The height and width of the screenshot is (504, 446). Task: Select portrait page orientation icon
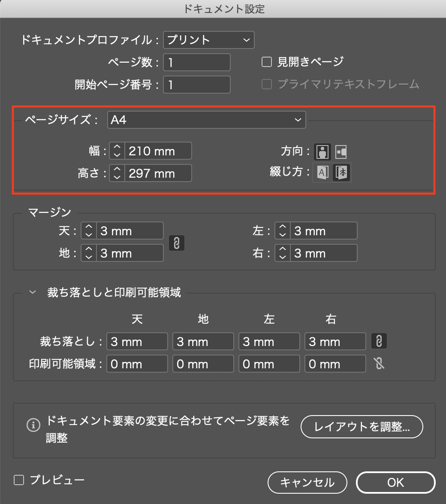[x=322, y=152]
